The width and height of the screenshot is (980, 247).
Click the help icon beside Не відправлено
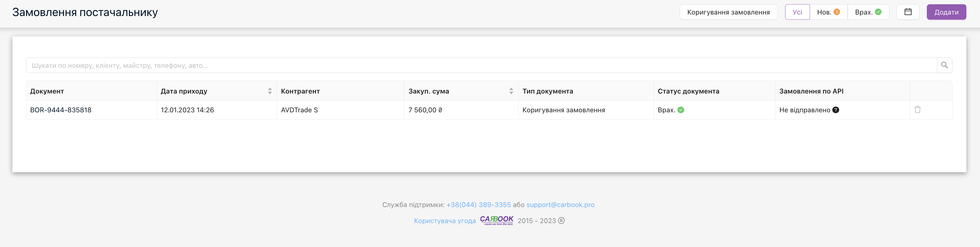(836, 110)
